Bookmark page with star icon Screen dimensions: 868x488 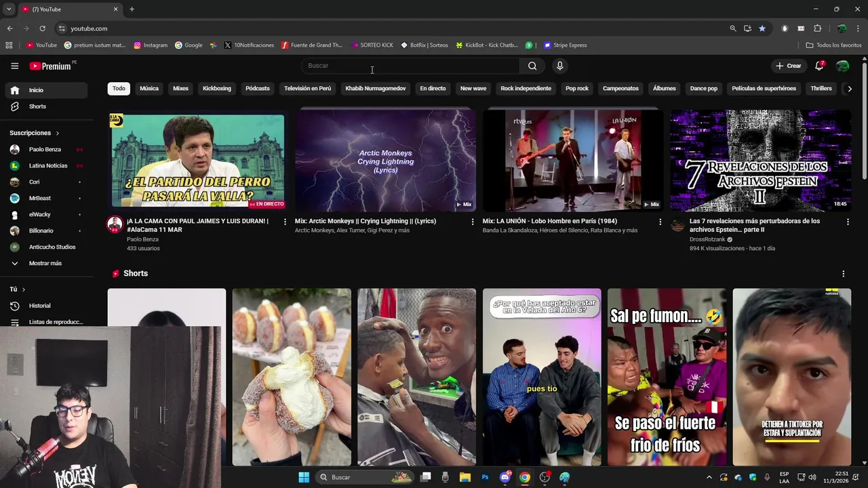[762, 28]
